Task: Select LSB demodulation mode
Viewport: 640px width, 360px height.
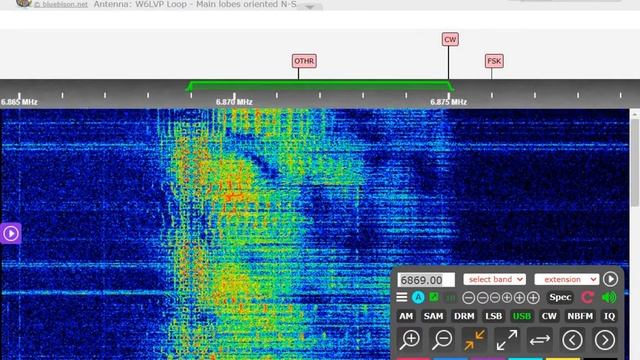Action: 493,316
